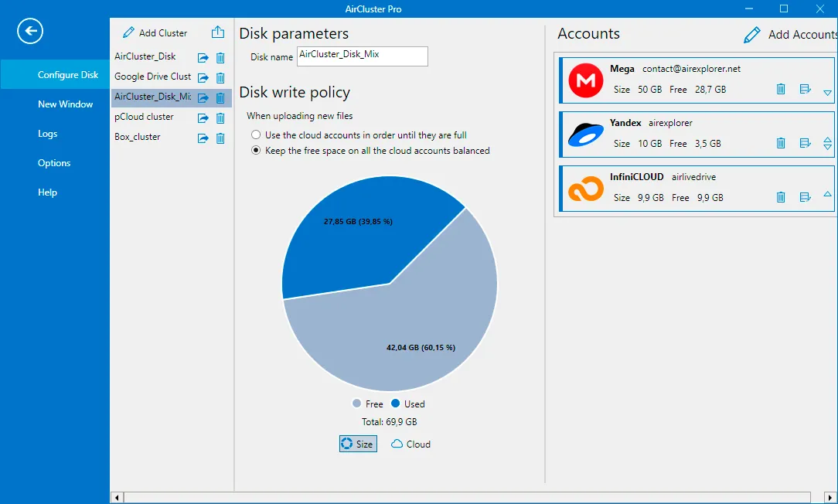This screenshot has height=504, width=838.
Task: Click the edit list icon for InfiniCLOUD
Action: tap(805, 197)
